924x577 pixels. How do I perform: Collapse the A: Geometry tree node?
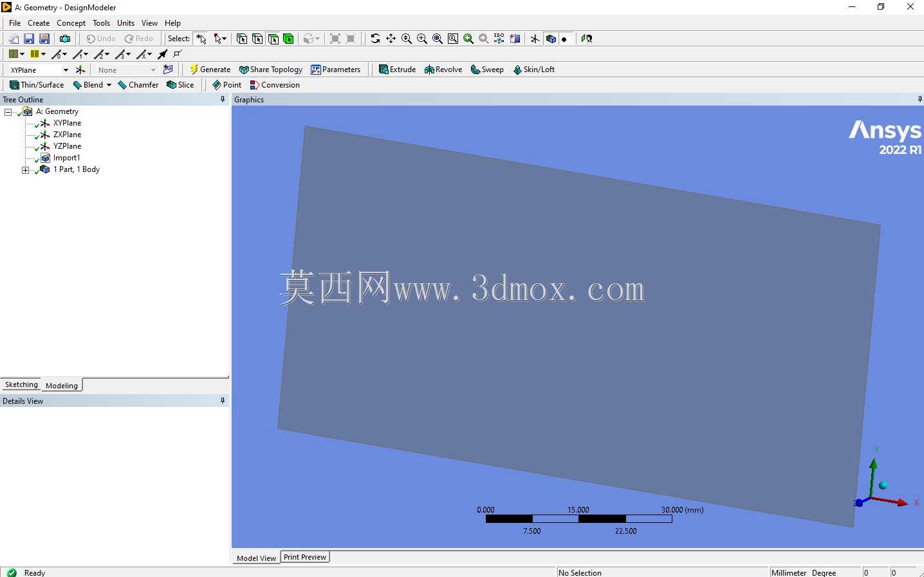click(8, 112)
